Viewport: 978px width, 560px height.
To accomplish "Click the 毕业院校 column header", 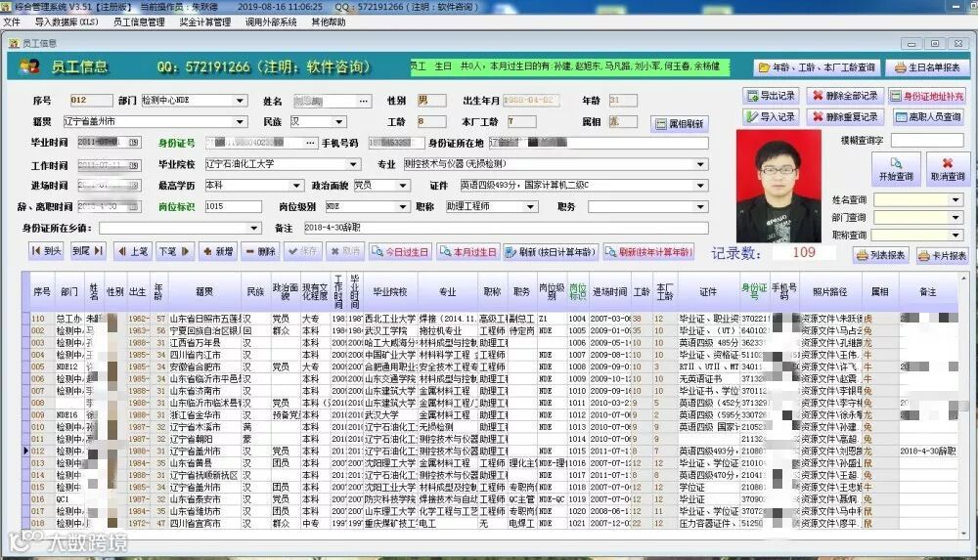I will (390, 291).
